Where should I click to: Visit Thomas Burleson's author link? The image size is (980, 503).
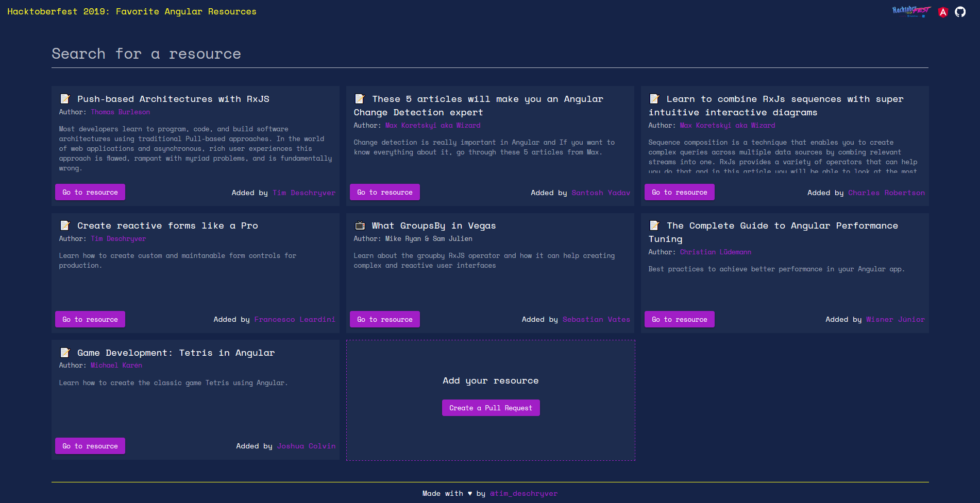(x=120, y=111)
